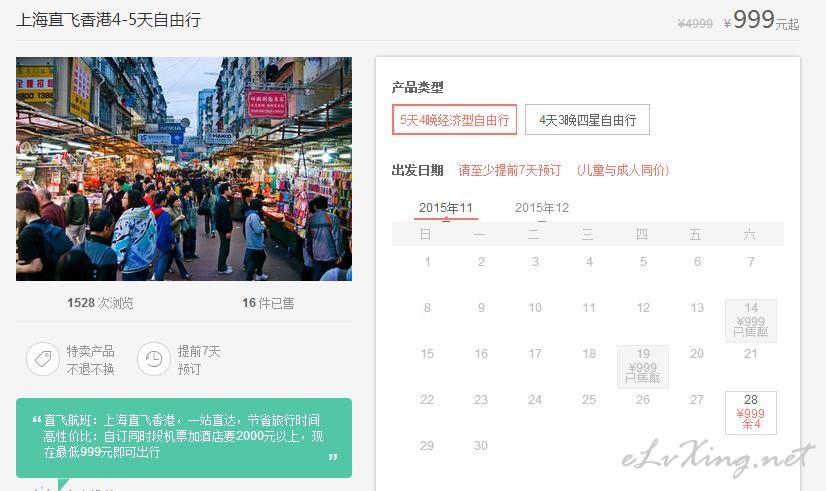Viewport: 826px width, 491px height.
Task: Click the 1528 次浏览 view count
Action: pyautogui.click(x=100, y=303)
